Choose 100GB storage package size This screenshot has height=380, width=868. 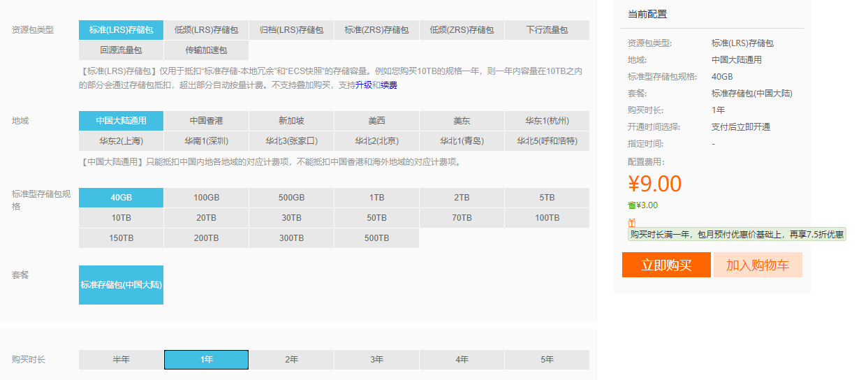tap(206, 198)
